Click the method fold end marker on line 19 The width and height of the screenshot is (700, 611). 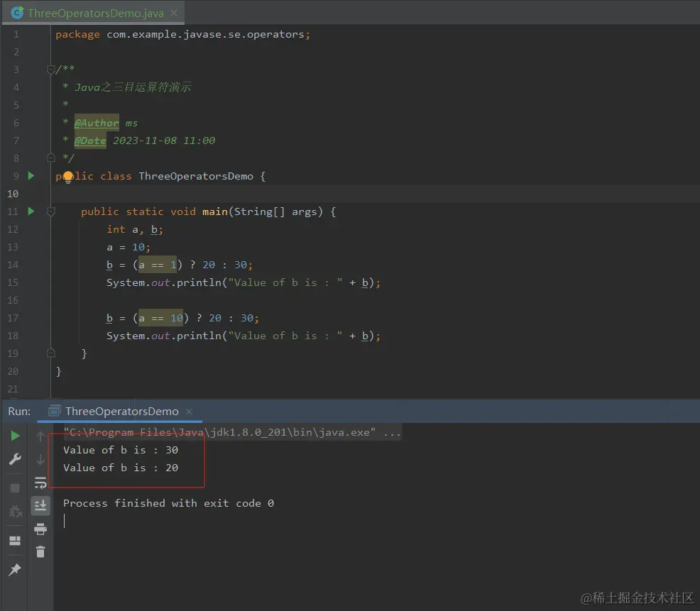(50, 353)
